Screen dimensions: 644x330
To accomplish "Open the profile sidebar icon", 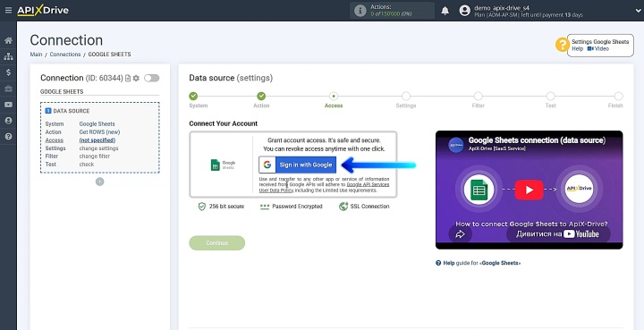I will click(x=8, y=121).
